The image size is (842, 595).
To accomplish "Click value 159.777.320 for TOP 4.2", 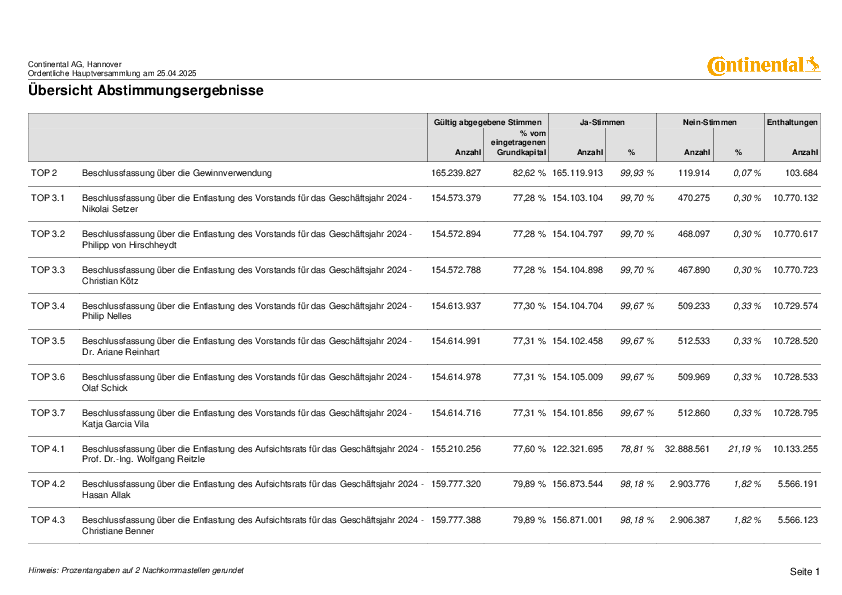I will [x=456, y=484].
